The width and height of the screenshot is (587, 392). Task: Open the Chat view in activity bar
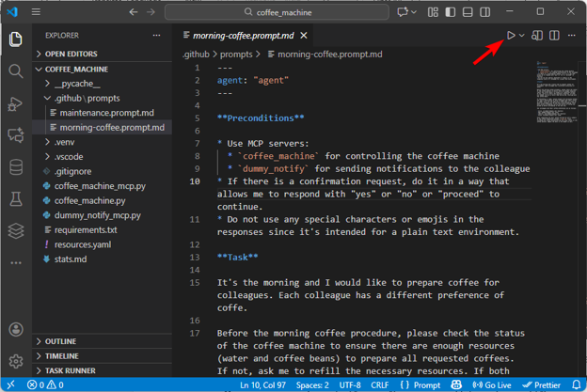coord(15,135)
